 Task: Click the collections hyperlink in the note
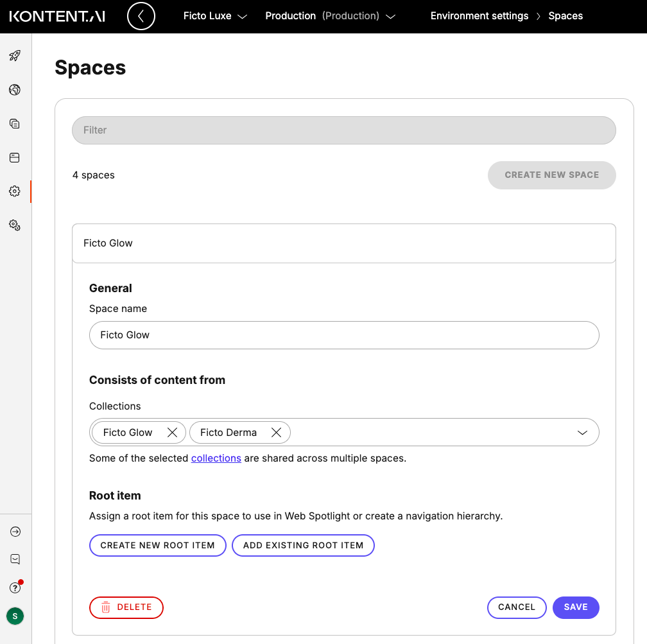pyautogui.click(x=216, y=458)
